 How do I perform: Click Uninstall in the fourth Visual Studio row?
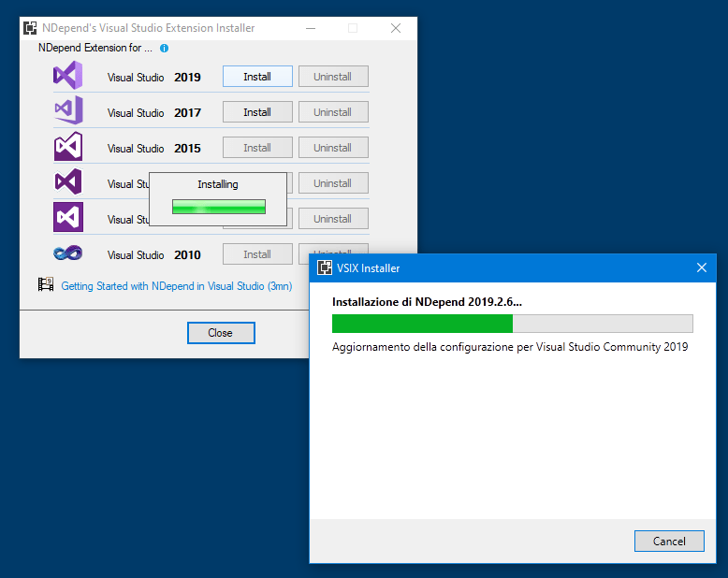333,183
